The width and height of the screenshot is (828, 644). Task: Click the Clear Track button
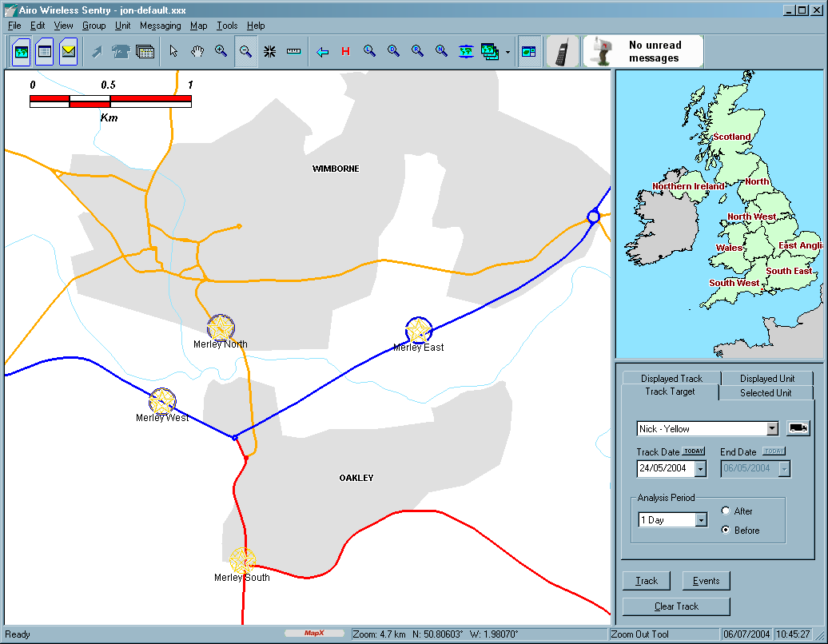pos(676,606)
